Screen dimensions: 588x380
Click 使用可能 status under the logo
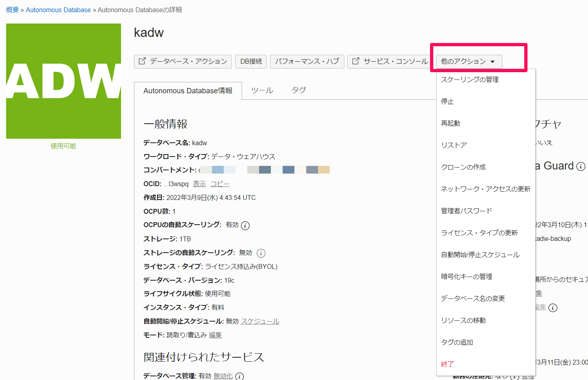click(63, 146)
